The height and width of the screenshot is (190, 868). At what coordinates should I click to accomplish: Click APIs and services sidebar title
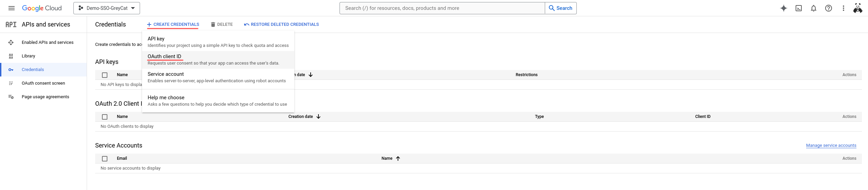click(46, 24)
